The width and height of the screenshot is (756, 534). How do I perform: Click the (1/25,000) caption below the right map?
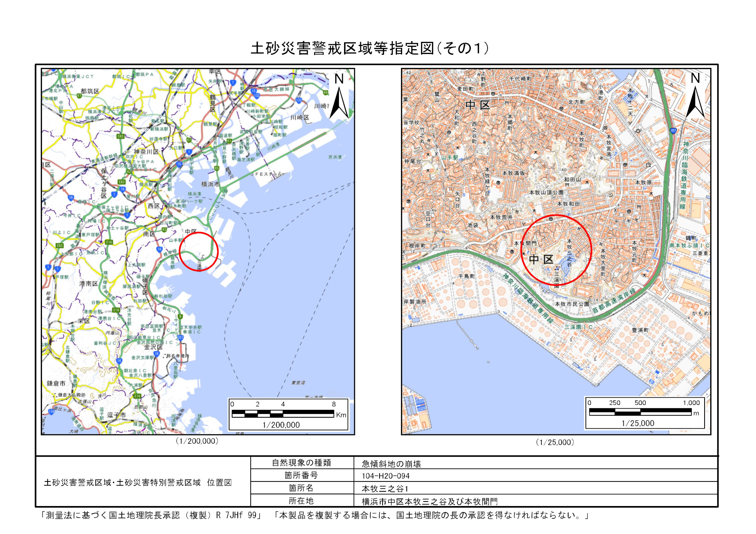[x=555, y=442]
